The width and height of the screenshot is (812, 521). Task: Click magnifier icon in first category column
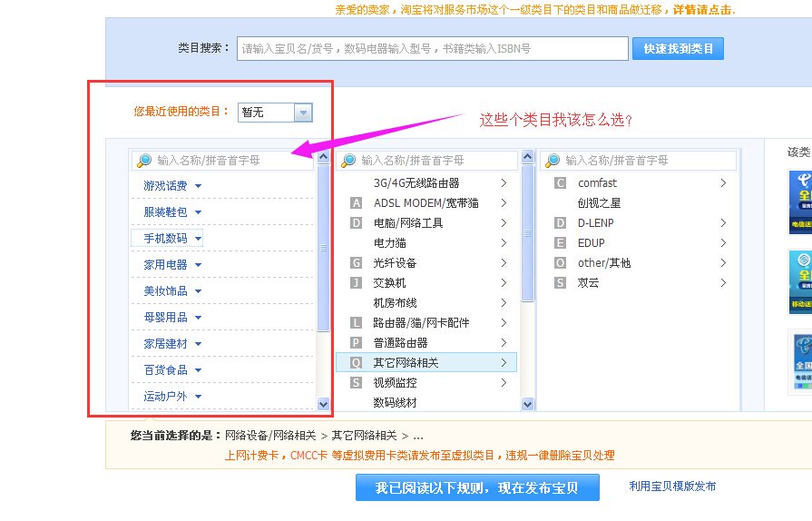(x=144, y=161)
